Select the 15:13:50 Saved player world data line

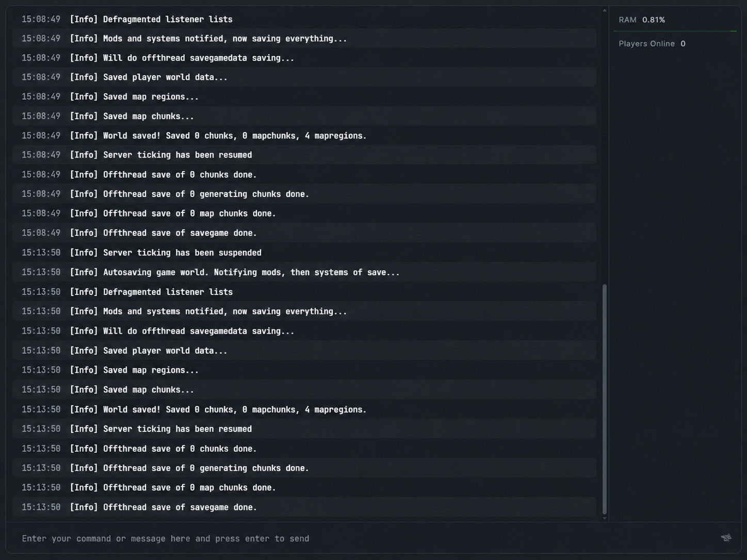304,350
